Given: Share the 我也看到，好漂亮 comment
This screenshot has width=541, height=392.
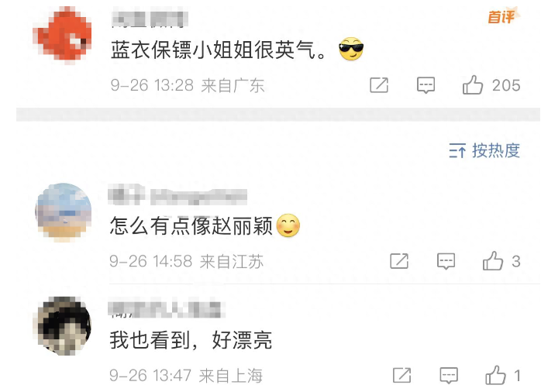Looking at the screenshot, I should 402,376.
